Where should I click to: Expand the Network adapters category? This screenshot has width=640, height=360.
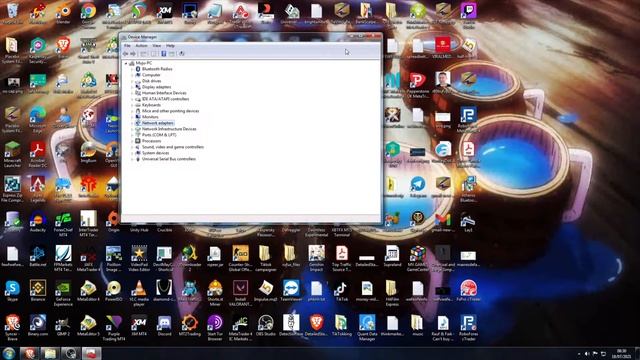132,123
